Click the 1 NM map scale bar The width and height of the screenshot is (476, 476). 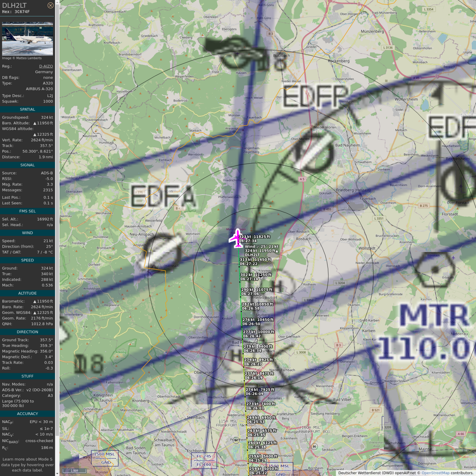74,470
